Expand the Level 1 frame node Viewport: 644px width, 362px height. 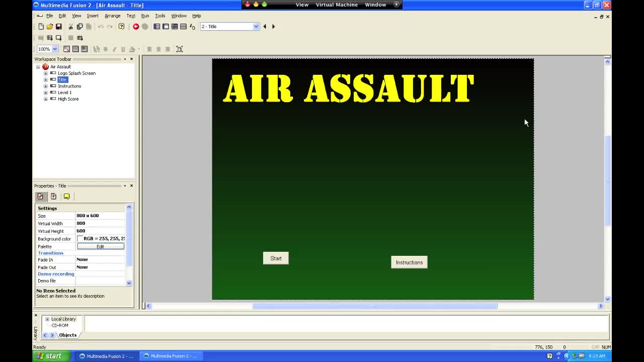point(46,93)
